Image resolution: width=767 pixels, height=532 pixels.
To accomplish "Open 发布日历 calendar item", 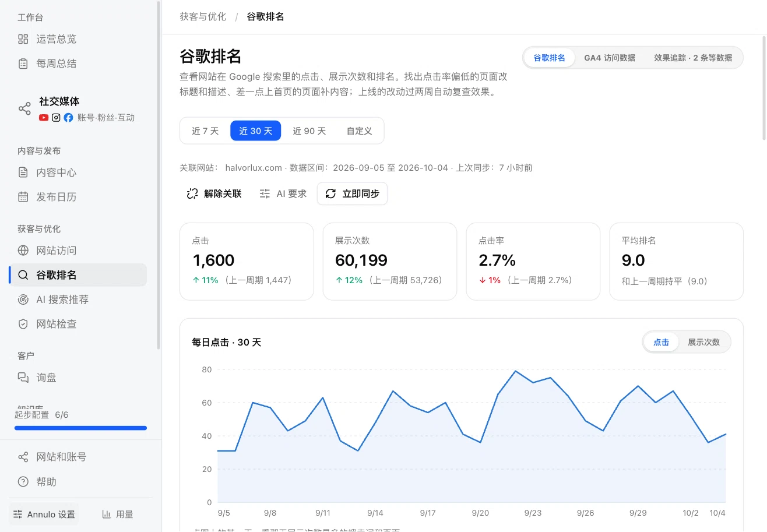I will [x=78, y=197].
